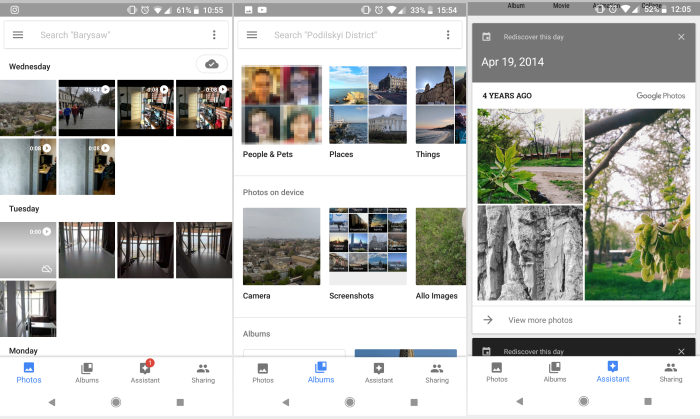Open the People & Pets album
The width and height of the screenshot is (700, 419).
pos(281,105)
